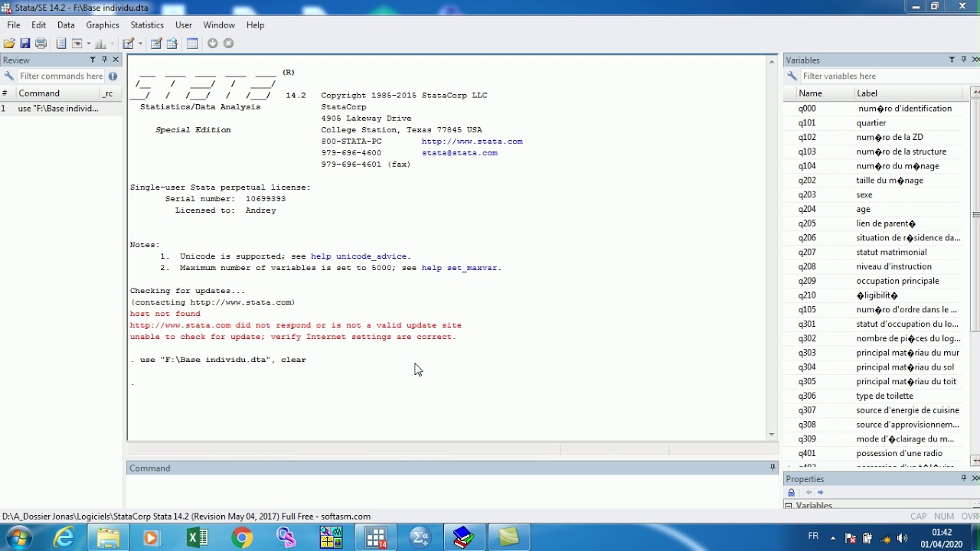Pin the Command panel
The height and width of the screenshot is (551, 980).
[772, 468]
